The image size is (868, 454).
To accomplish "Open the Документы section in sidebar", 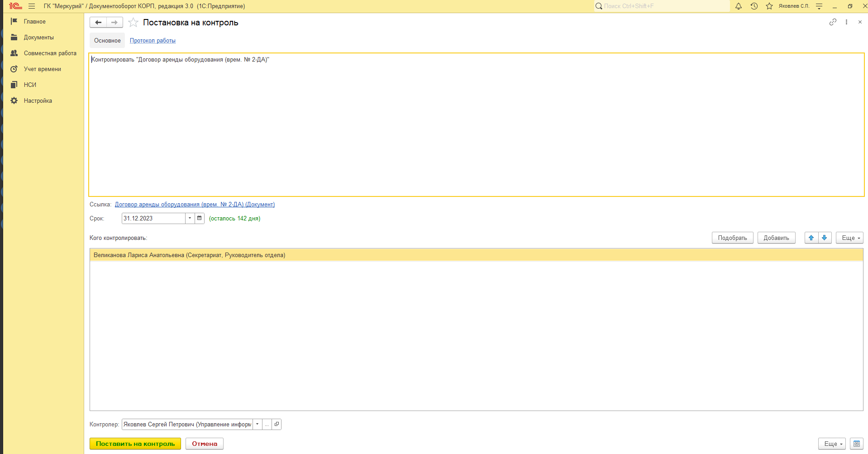I will pos(38,38).
